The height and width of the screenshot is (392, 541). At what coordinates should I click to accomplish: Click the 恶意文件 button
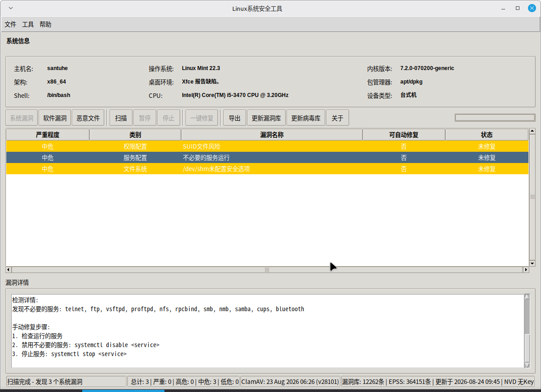88,118
